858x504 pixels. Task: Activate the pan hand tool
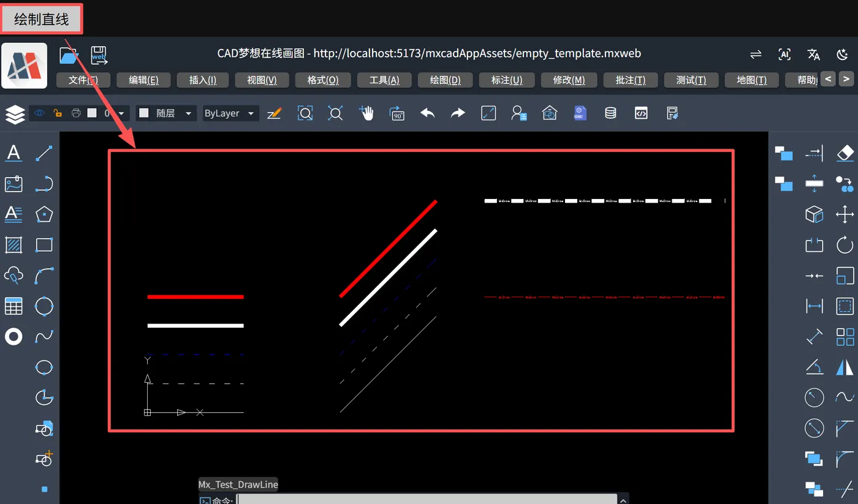tap(366, 113)
